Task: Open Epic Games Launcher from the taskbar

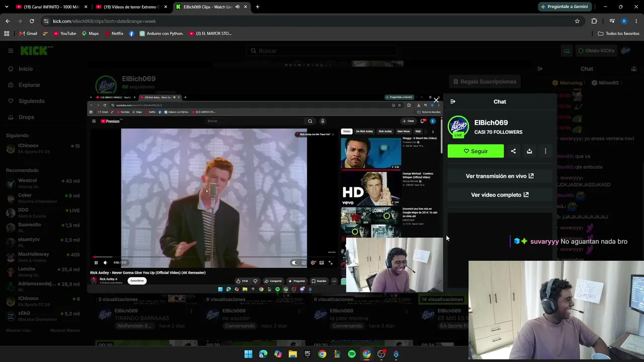Action: click(307, 354)
